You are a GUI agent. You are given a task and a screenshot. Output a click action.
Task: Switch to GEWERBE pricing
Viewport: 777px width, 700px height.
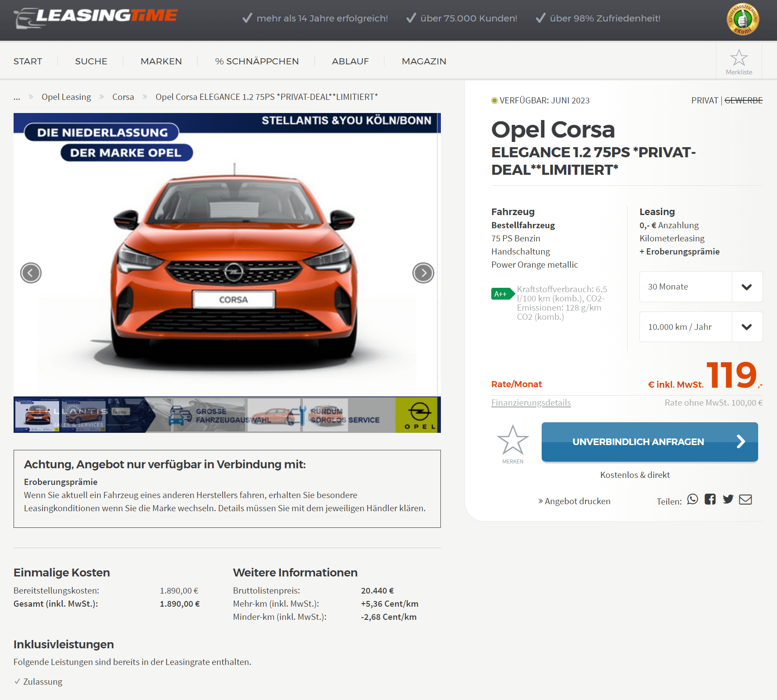point(744,100)
